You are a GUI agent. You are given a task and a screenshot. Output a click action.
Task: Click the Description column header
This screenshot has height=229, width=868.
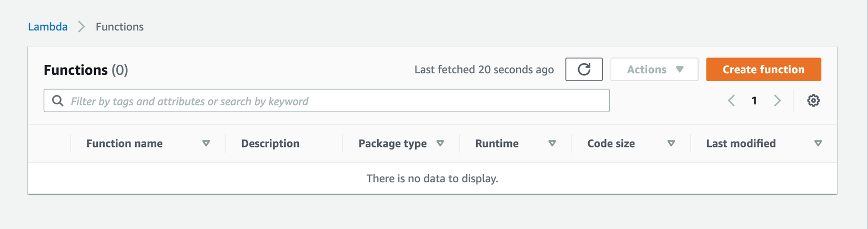(x=270, y=143)
